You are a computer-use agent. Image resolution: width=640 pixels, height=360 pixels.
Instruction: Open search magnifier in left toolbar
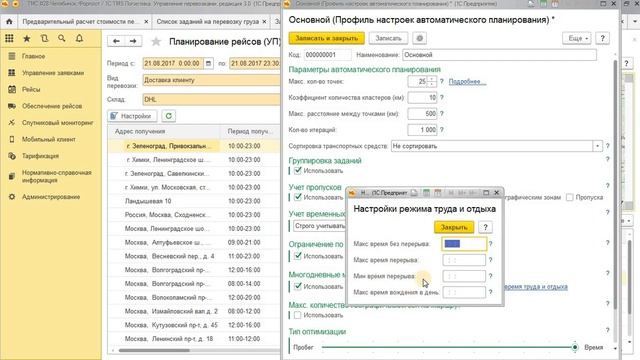coord(62,38)
